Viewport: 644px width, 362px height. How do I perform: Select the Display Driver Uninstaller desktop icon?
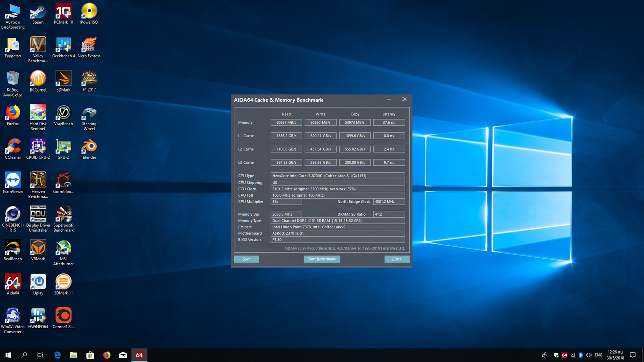click(38, 219)
